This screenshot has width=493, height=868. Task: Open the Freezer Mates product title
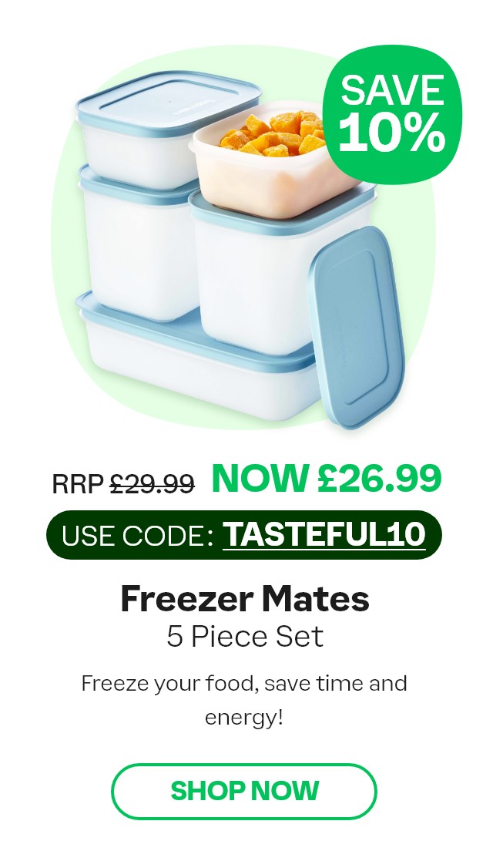[244, 598]
